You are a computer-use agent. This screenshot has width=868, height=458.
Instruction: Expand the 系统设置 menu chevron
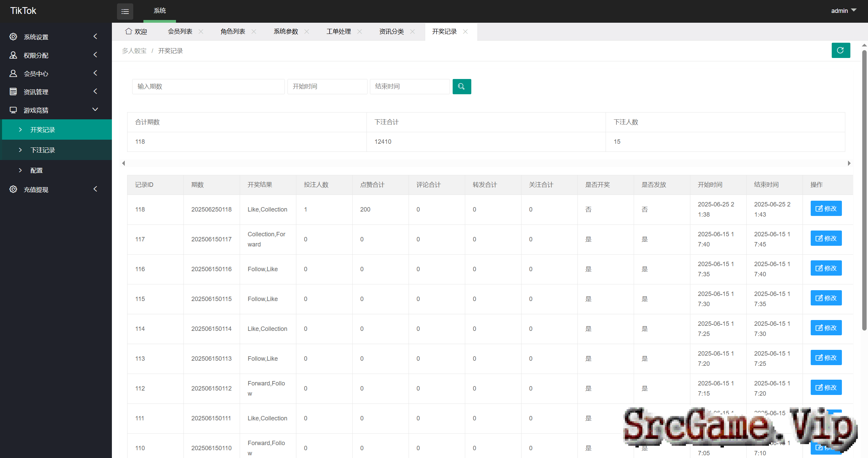pyautogui.click(x=95, y=36)
